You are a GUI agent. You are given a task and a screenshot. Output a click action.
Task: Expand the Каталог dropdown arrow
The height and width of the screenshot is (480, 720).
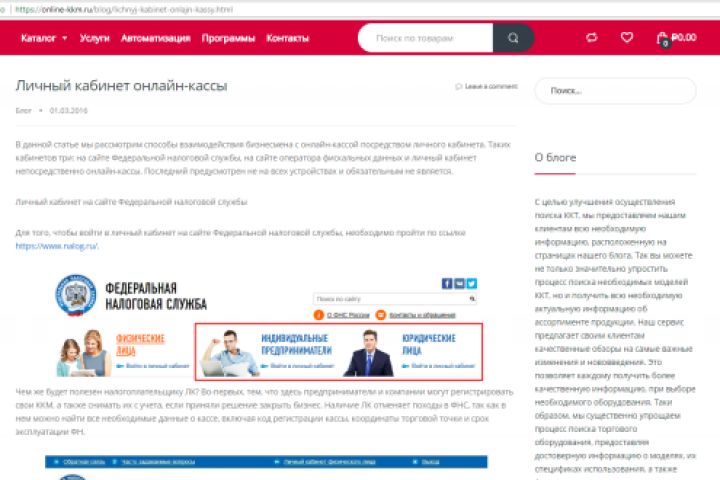point(65,38)
